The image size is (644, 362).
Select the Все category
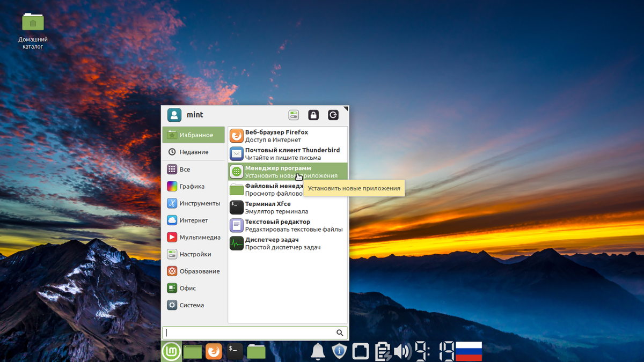tap(194, 169)
